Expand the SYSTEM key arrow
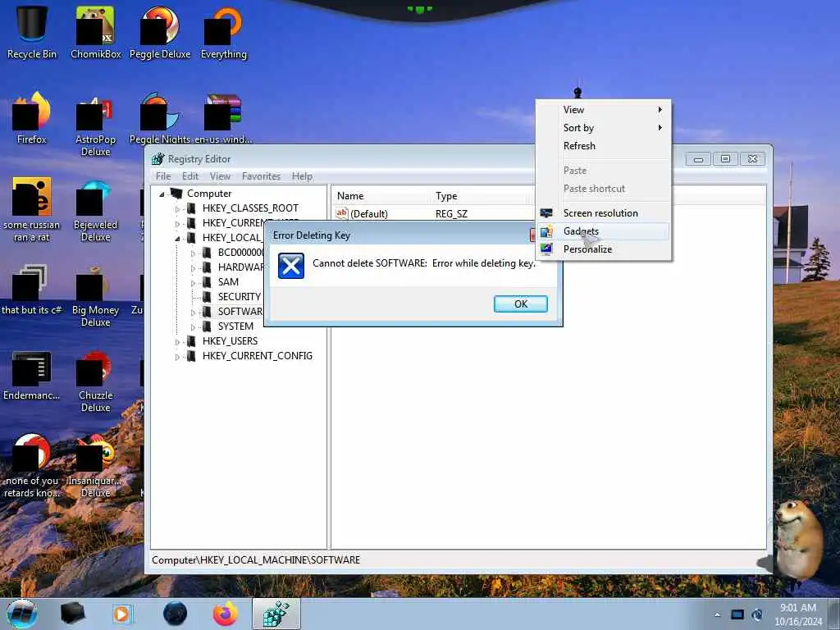The image size is (840, 630). pos(193,326)
